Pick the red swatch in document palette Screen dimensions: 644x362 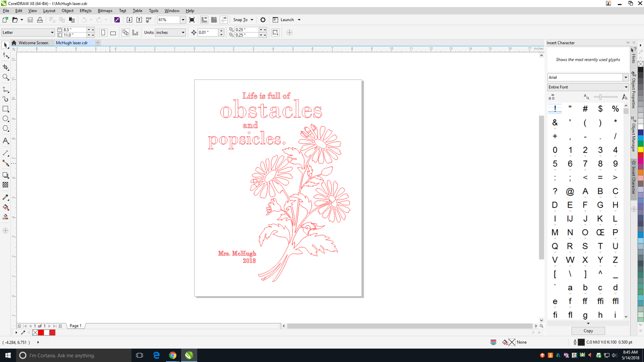click(41, 332)
